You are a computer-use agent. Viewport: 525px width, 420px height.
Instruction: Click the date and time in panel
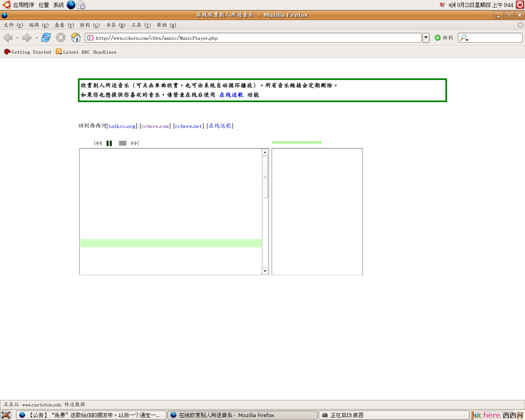point(485,5)
